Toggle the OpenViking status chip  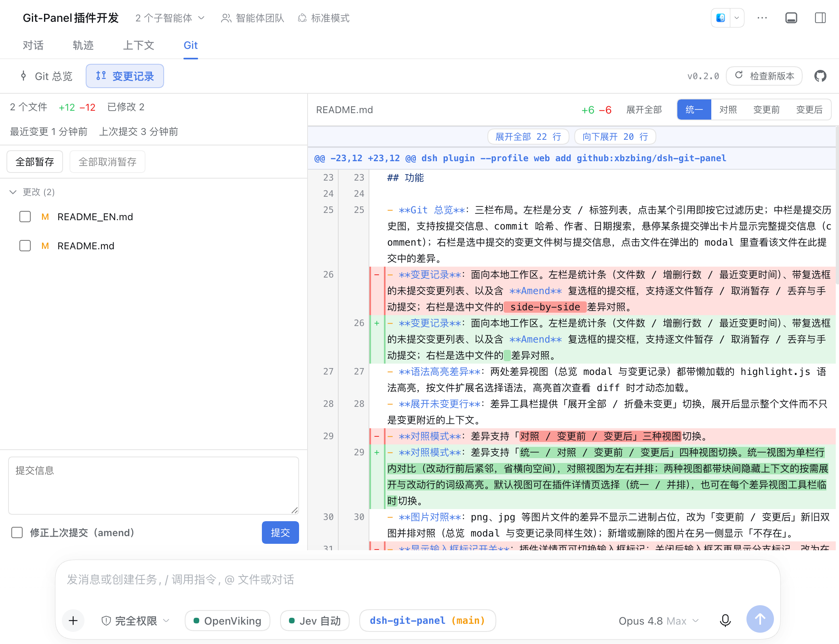click(228, 621)
